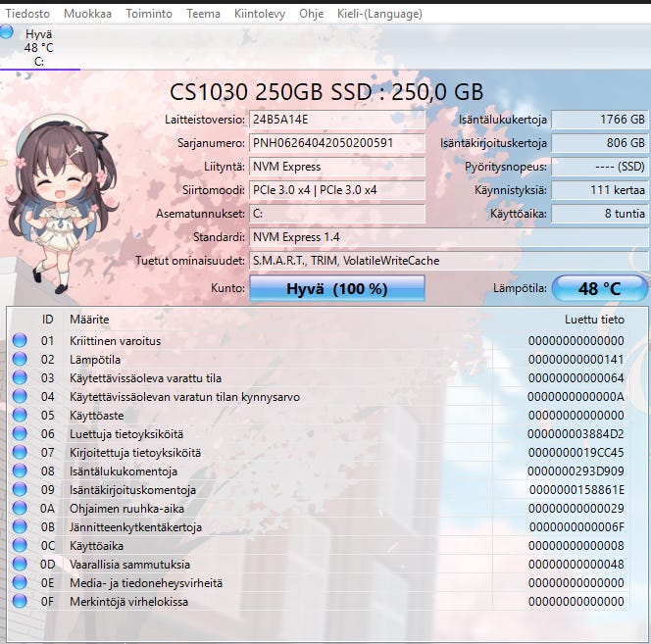Click the Käyttöaika value 8 tuntia

599,214
